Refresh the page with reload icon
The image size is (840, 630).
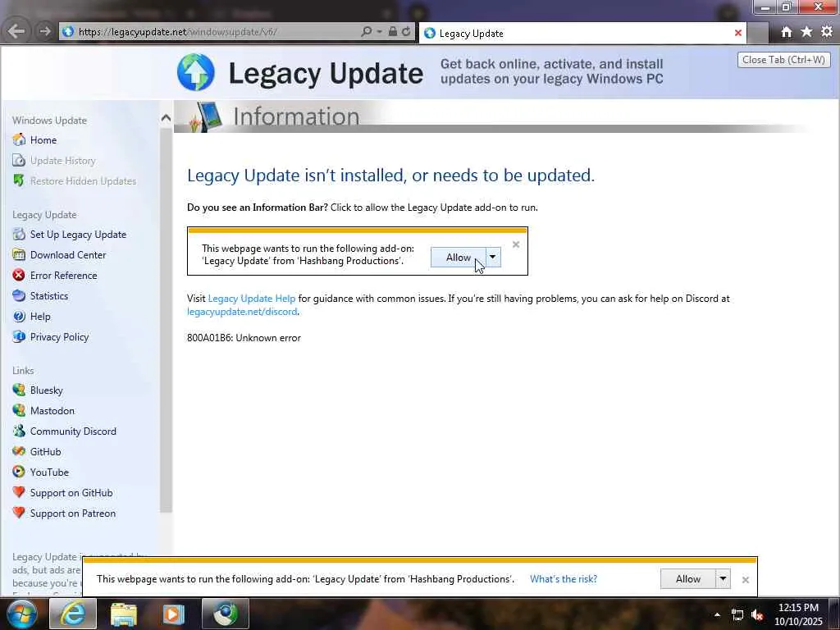point(407,32)
